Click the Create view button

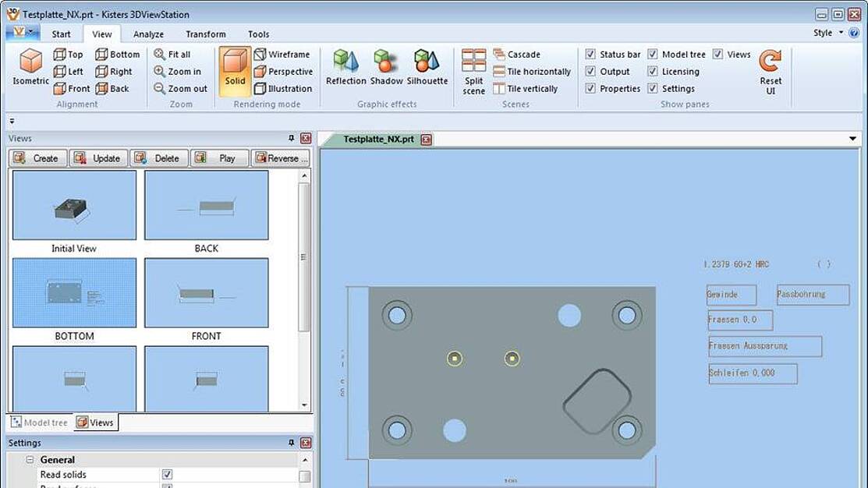coord(37,158)
